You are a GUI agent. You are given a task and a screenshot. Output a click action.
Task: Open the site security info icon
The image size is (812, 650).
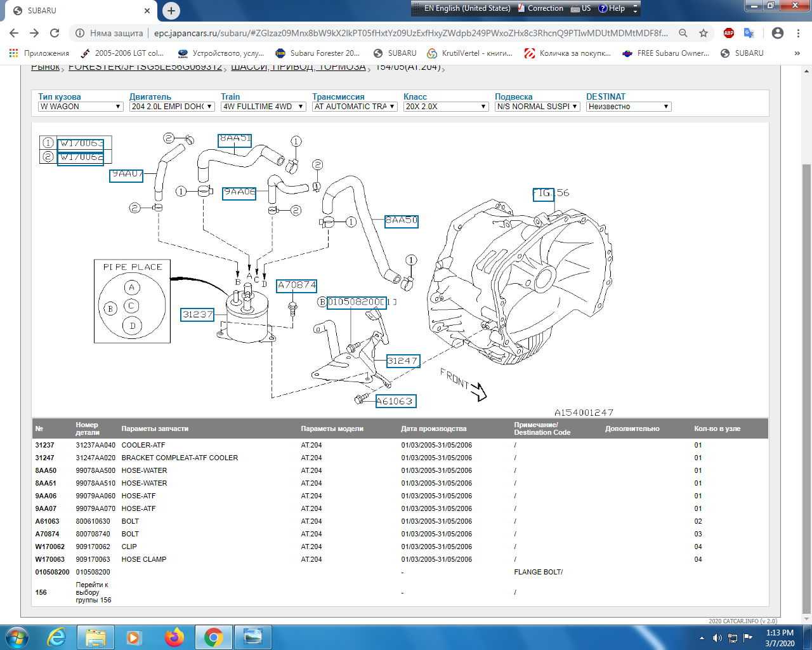tap(80, 33)
